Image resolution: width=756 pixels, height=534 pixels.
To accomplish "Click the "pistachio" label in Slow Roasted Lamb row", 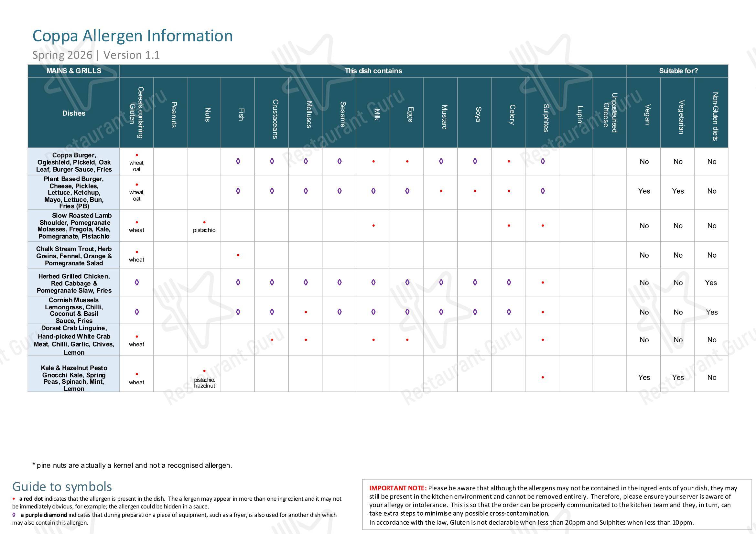I will [x=204, y=230].
